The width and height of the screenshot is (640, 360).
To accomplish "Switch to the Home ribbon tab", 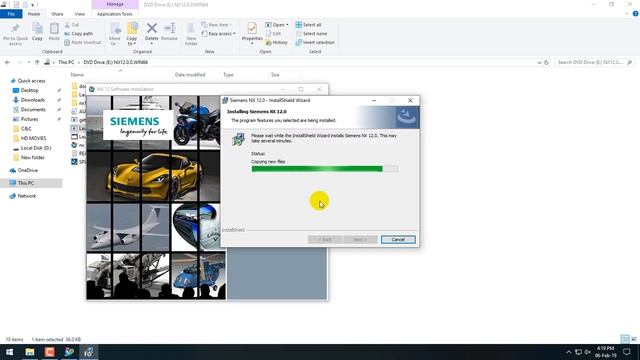I will click(x=34, y=14).
